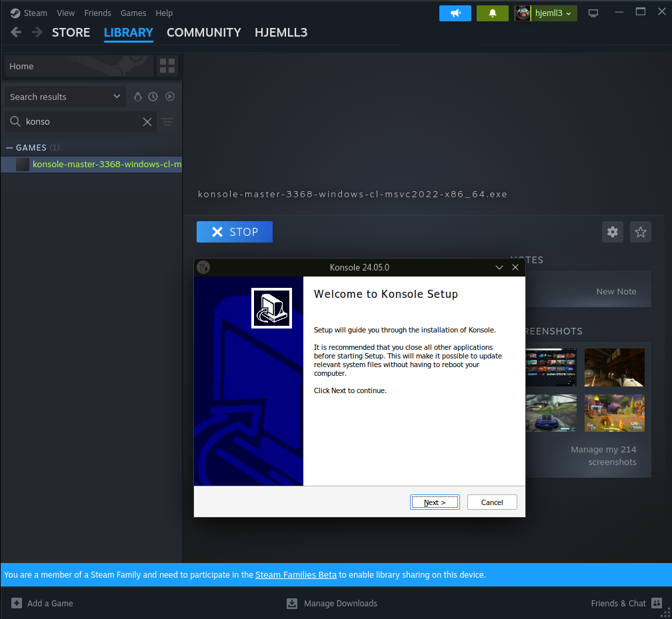Switch library to grid view icon
Viewport: 672px width, 619px height.
tap(167, 66)
